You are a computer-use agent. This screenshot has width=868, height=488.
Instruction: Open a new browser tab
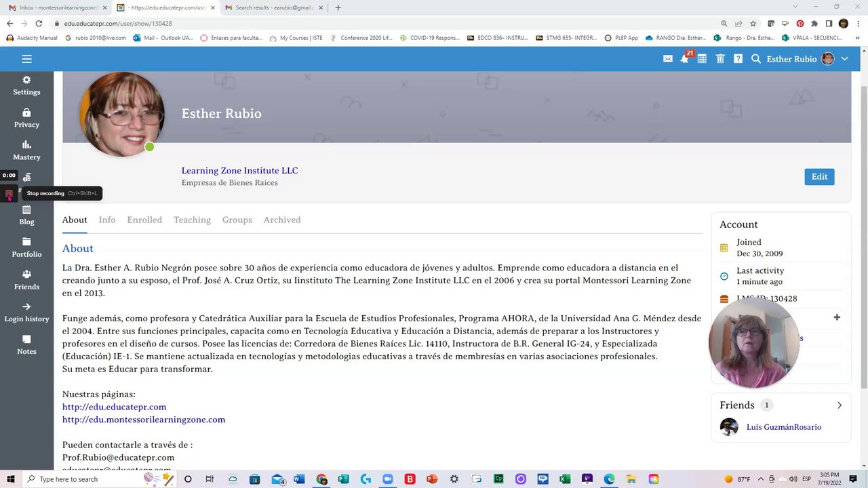coord(338,7)
